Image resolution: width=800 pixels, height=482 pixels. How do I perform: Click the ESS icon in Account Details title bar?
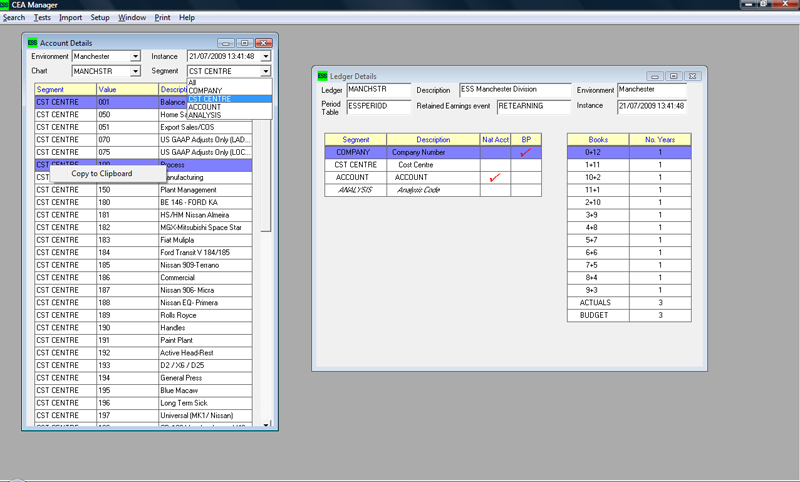point(33,43)
